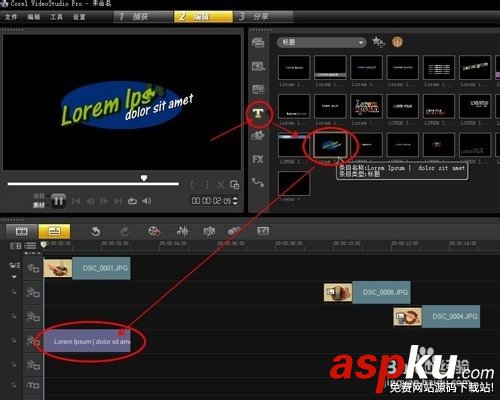Pause playback in the preview

click(x=58, y=201)
